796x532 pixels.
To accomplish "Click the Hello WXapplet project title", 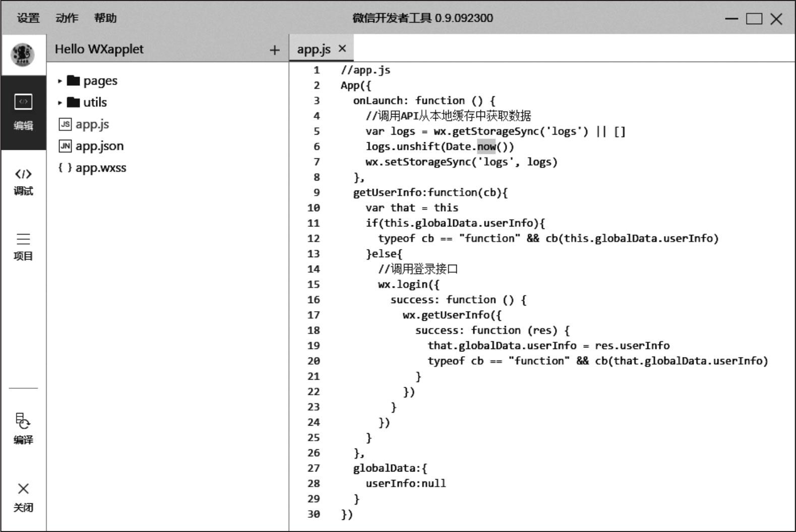I will coord(99,49).
